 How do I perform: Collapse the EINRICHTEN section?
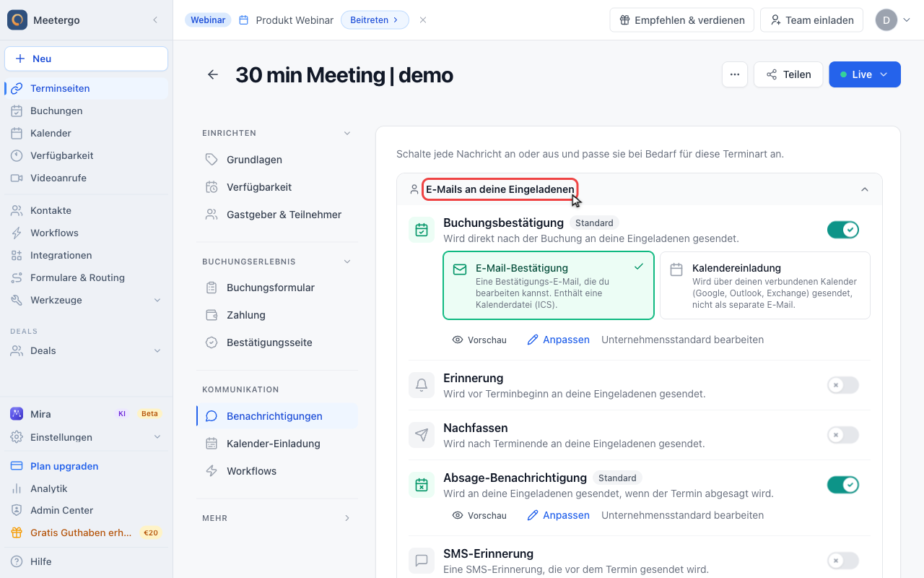[347, 133]
